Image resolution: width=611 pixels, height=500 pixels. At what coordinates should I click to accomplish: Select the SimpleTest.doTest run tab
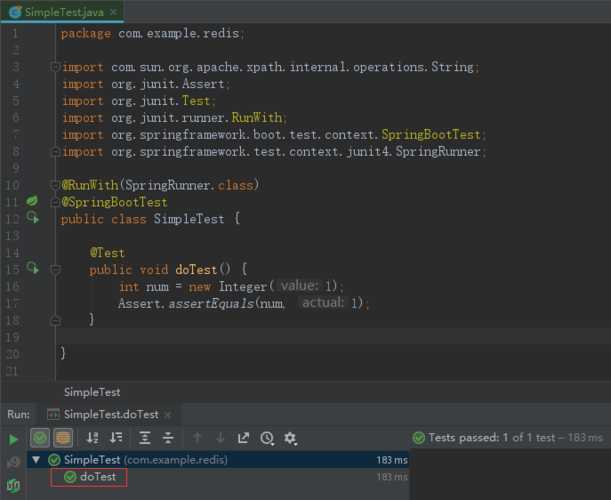click(x=110, y=414)
